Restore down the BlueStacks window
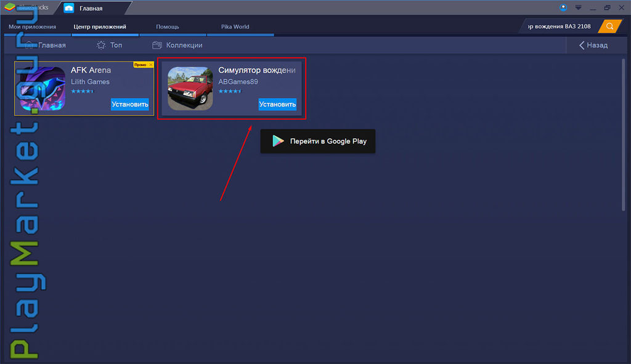 [607, 7]
